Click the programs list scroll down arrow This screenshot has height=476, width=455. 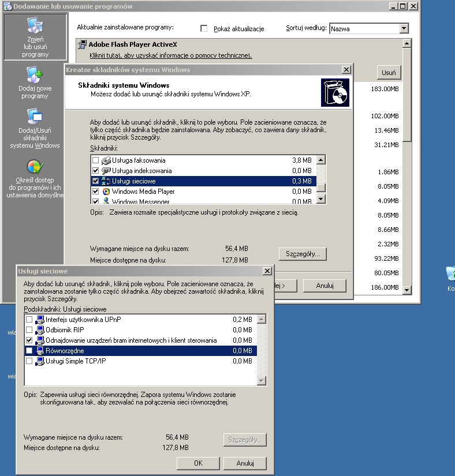pyautogui.click(x=406, y=290)
